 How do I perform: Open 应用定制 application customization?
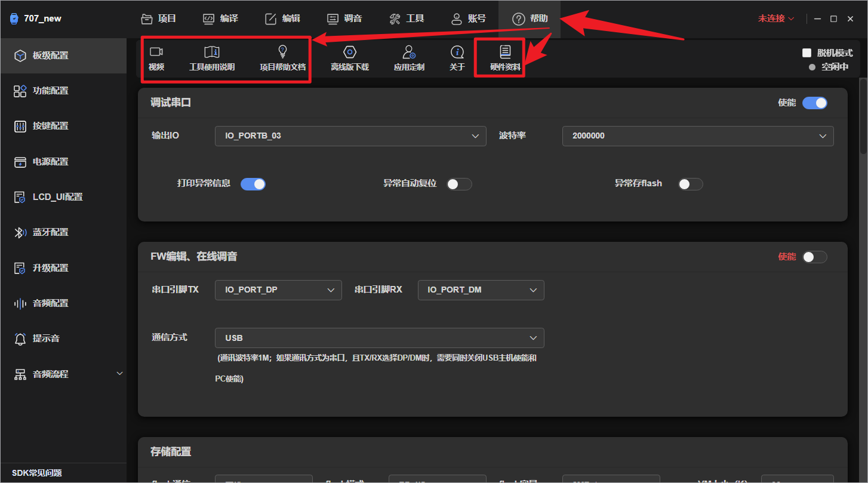tap(409, 58)
